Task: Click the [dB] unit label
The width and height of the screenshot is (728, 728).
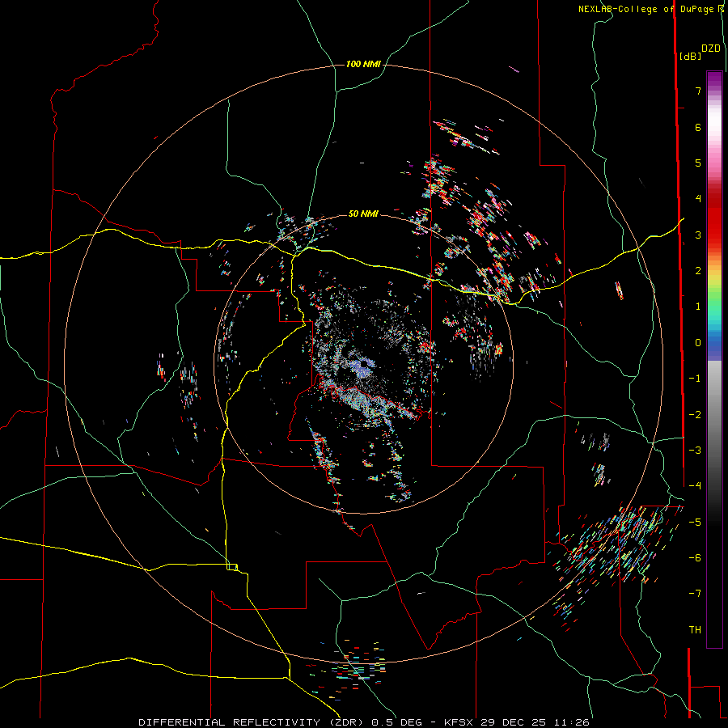Action: click(691, 56)
